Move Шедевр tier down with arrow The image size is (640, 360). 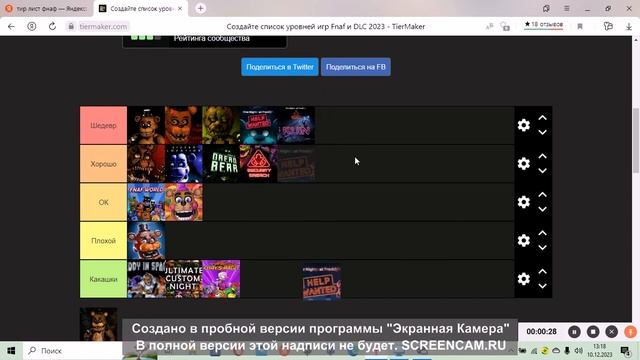pyautogui.click(x=542, y=132)
